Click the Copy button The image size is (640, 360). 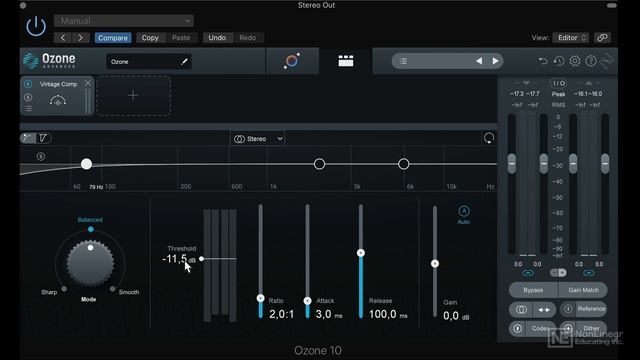(x=150, y=38)
